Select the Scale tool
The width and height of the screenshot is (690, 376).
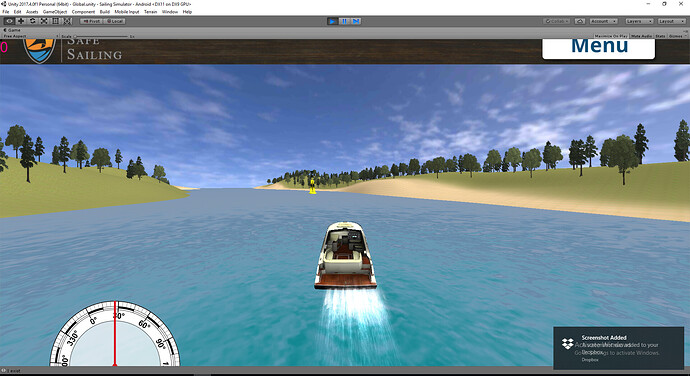point(44,21)
